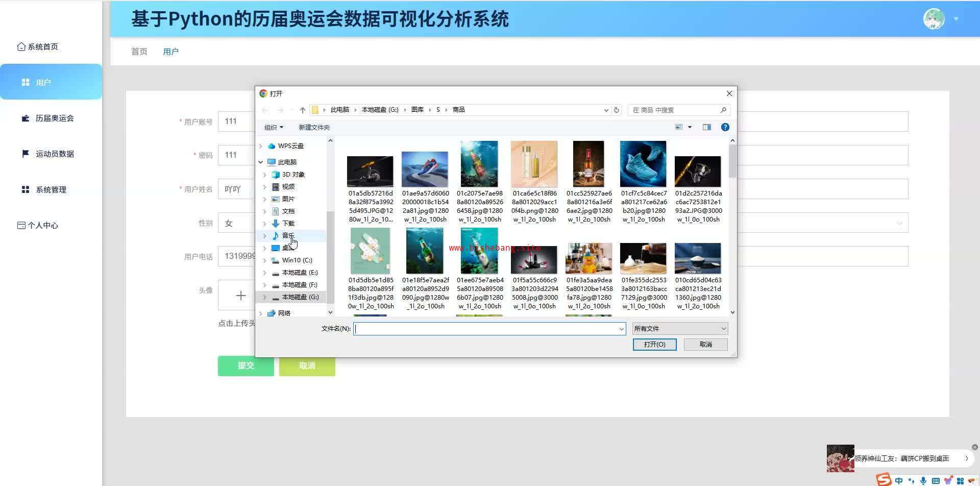The width and height of the screenshot is (980, 486).
Task: Refresh the folder address bar
Action: (617, 110)
